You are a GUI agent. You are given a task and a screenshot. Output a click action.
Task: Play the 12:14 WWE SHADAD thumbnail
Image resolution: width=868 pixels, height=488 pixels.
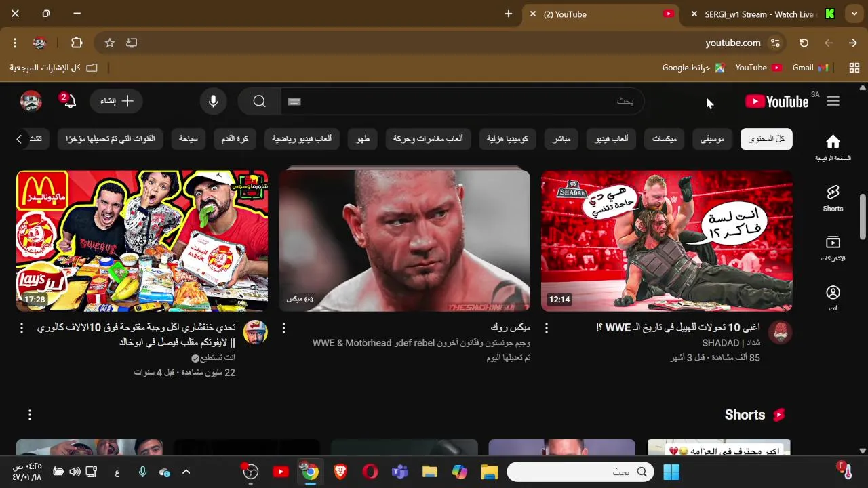[x=667, y=241]
